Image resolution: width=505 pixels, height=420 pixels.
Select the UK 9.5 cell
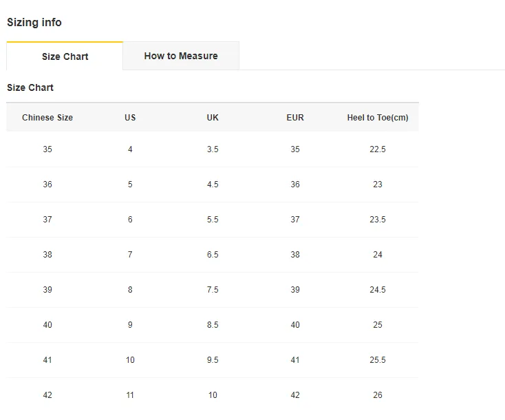click(x=213, y=360)
